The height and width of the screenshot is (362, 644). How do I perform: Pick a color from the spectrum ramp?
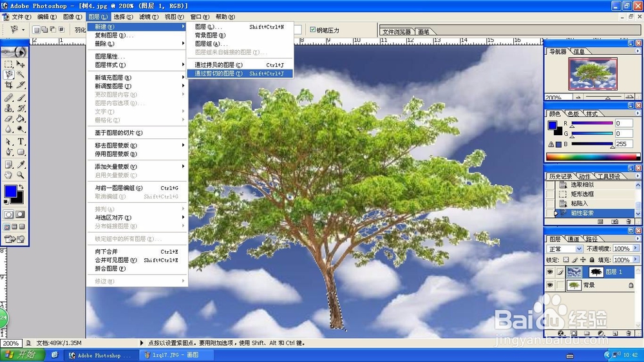click(x=592, y=157)
